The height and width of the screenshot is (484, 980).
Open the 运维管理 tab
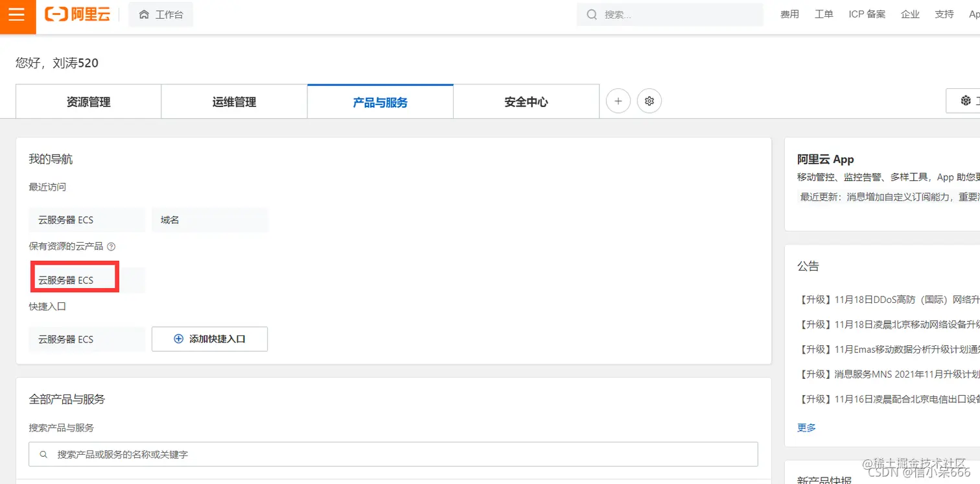click(234, 101)
